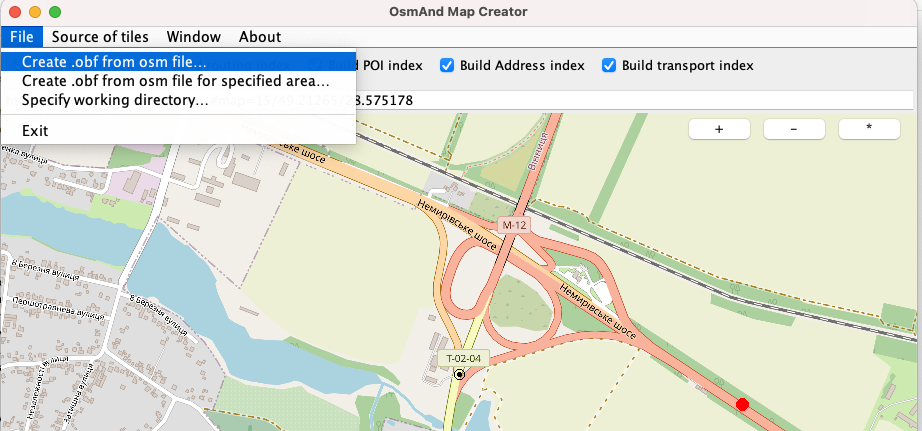
Task: Select Specify working directory menu item
Action: pyautogui.click(x=115, y=100)
